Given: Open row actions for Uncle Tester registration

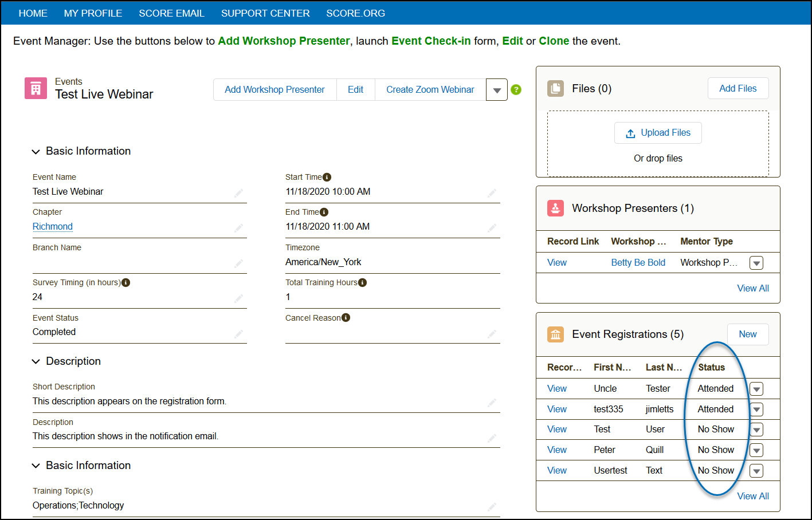Looking at the screenshot, I should tap(756, 389).
